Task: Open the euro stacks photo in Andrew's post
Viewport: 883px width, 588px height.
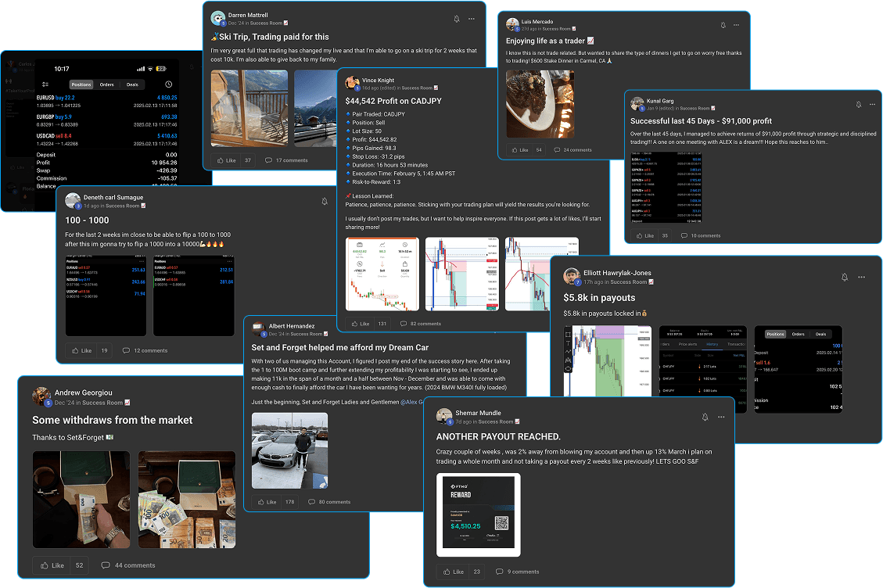Action: [x=187, y=500]
